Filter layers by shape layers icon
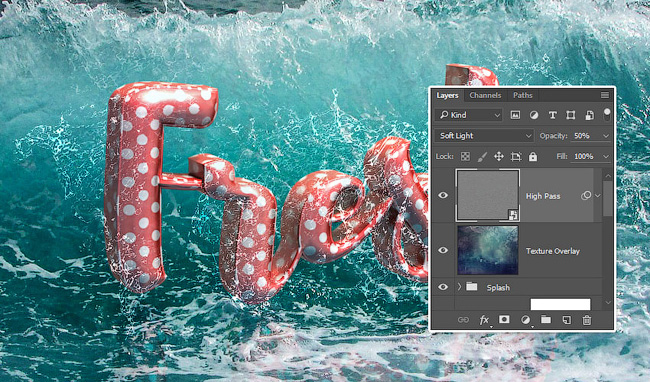Image resolution: width=650 pixels, height=382 pixels. click(571, 115)
